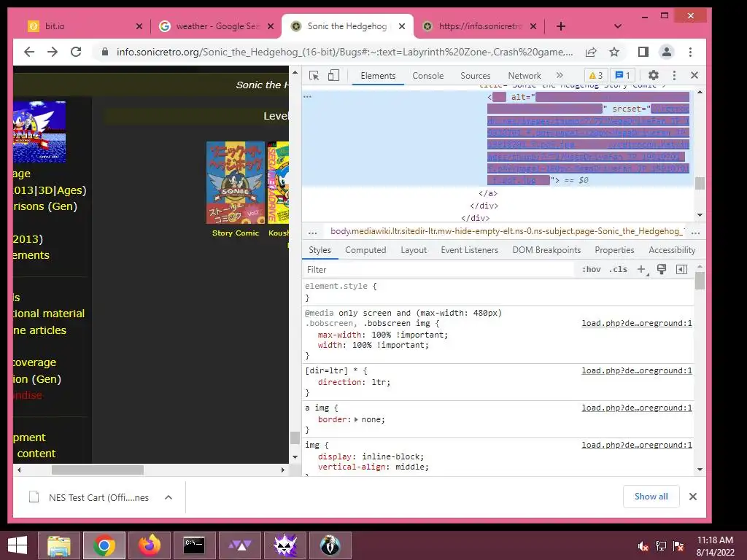The width and height of the screenshot is (747, 560).
Task: Go forward in browser history
Action: (x=53, y=52)
